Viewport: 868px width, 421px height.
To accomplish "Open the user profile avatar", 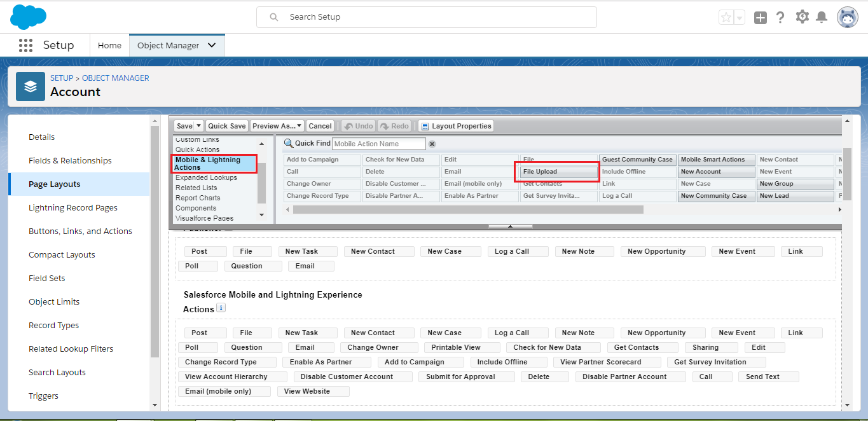I will tap(847, 17).
